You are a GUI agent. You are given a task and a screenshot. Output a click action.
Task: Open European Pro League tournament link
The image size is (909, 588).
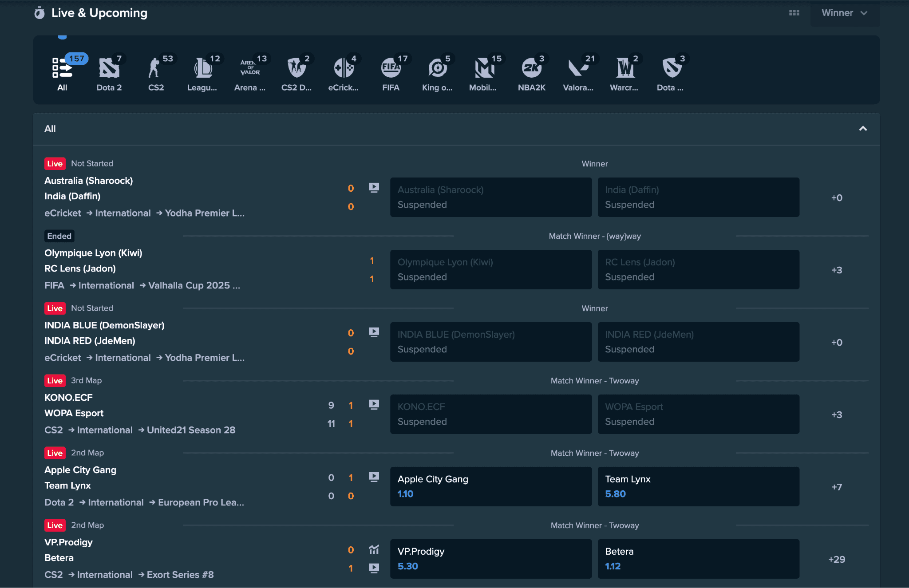pos(201,502)
